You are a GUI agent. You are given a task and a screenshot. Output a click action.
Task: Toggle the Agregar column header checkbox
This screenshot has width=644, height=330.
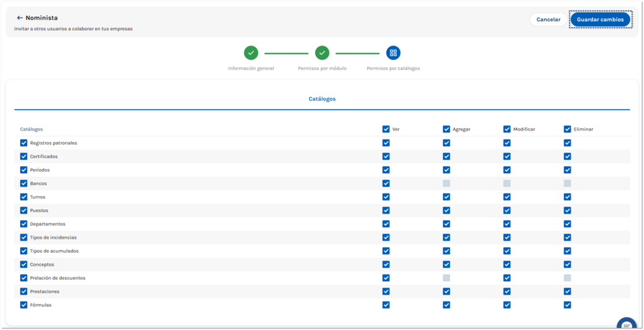pos(446,129)
